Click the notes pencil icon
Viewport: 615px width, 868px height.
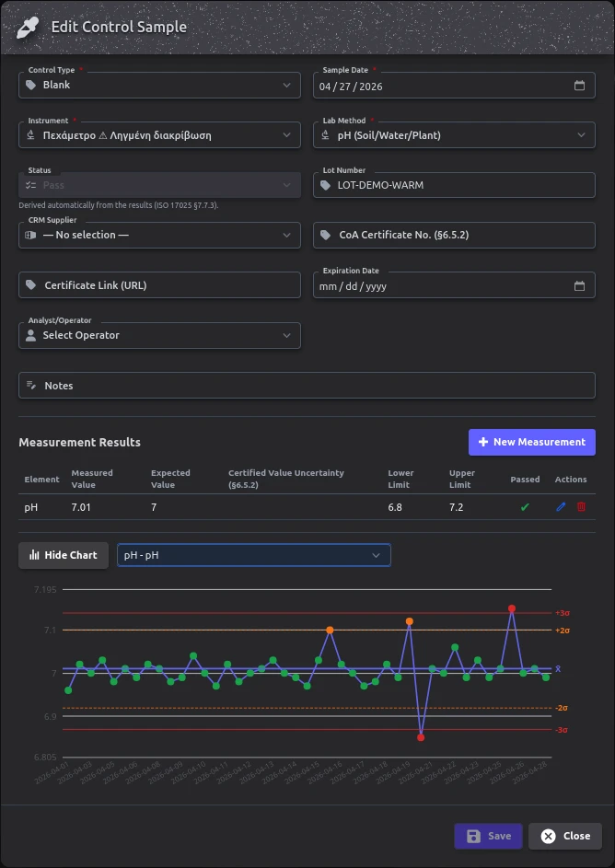pos(31,386)
